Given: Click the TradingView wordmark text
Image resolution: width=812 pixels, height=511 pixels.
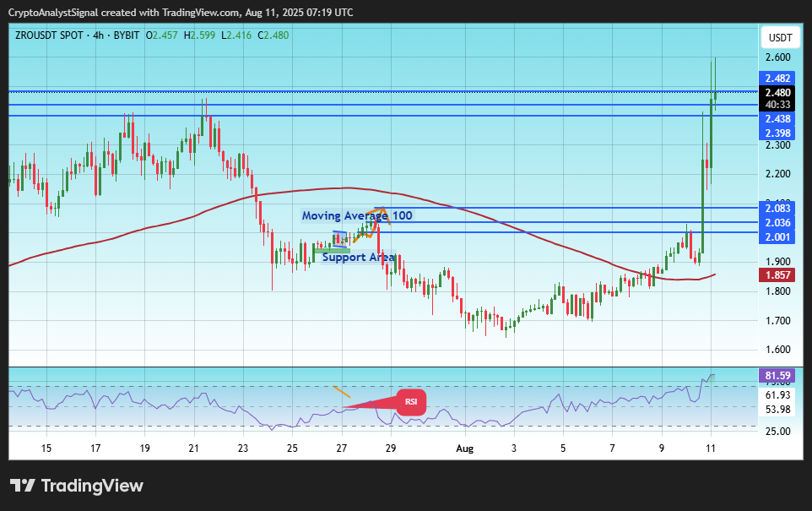Looking at the screenshot, I should pos(92,486).
